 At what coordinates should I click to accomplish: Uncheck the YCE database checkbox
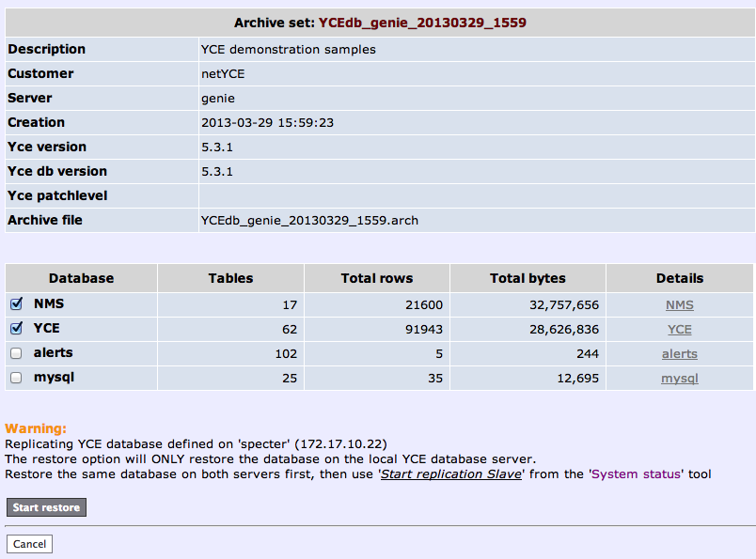(16, 329)
